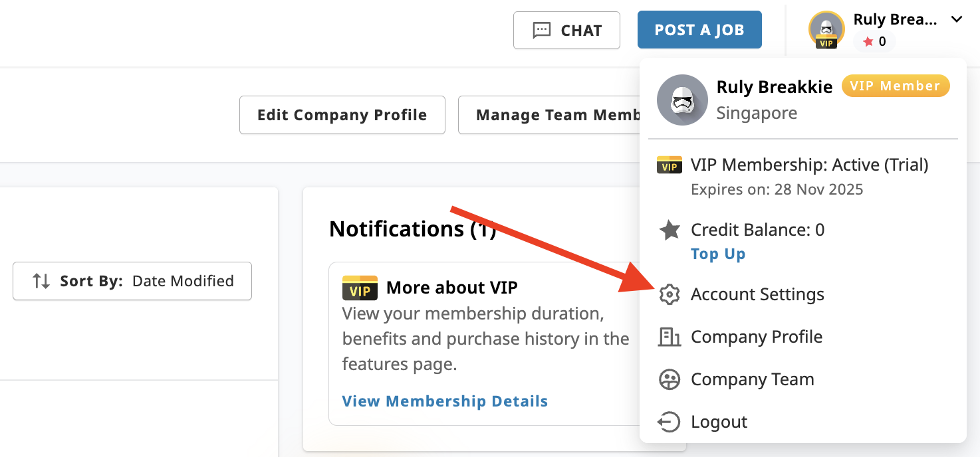Click the sort direction arrows icon
The height and width of the screenshot is (457, 980).
(x=41, y=281)
